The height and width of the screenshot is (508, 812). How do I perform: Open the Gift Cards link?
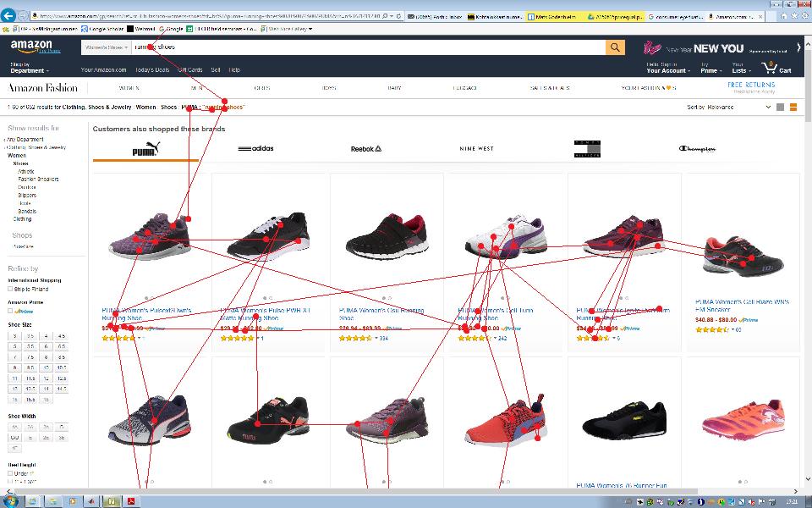point(190,69)
